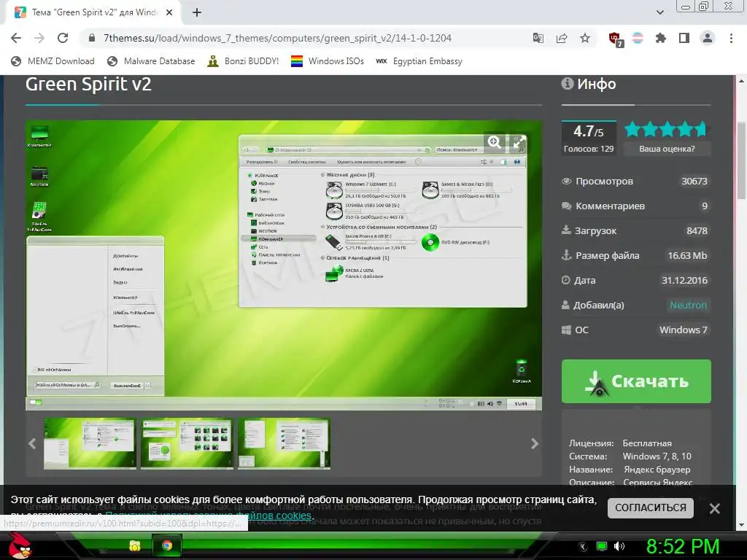Click the Windows 7 OS value
This screenshot has height=560, width=747.
(683, 330)
